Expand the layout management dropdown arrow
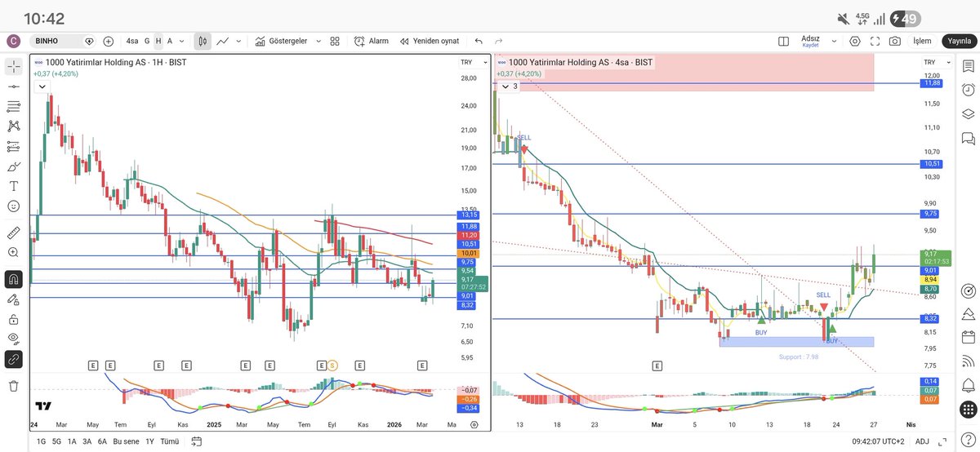Screen dimensions: 980x452 [834, 41]
